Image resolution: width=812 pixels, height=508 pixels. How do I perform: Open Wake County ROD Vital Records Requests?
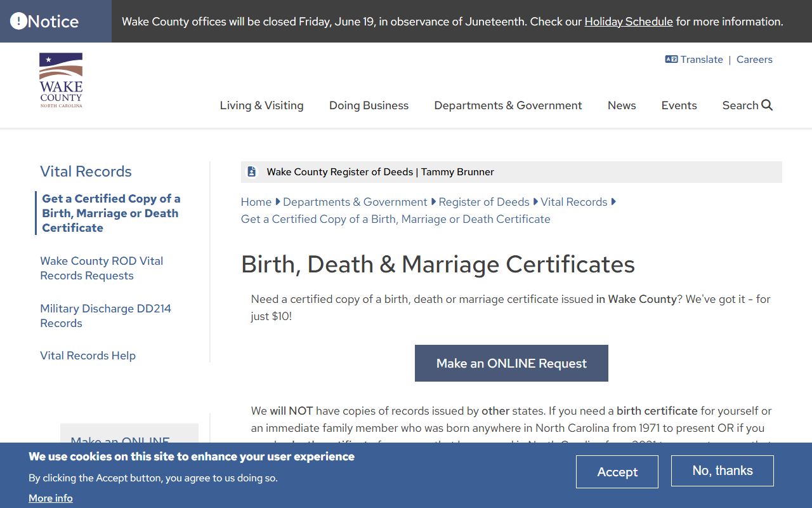point(101,268)
